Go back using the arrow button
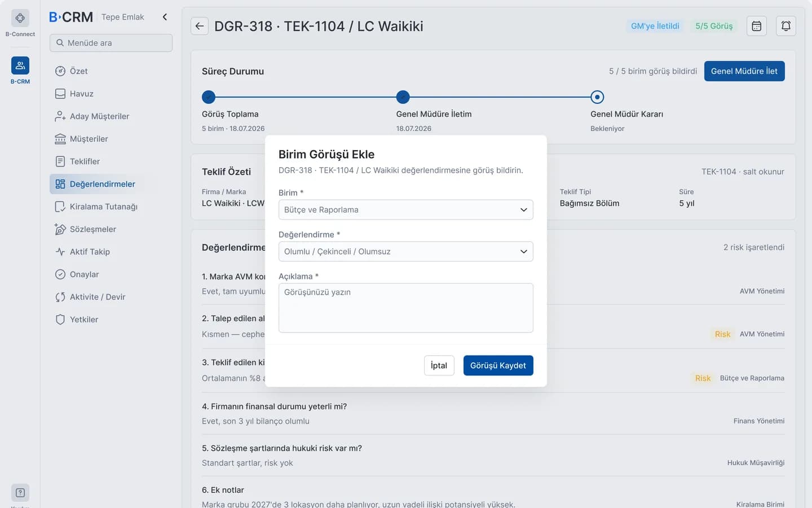The height and width of the screenshot is (508, 812). coord(200,26)
